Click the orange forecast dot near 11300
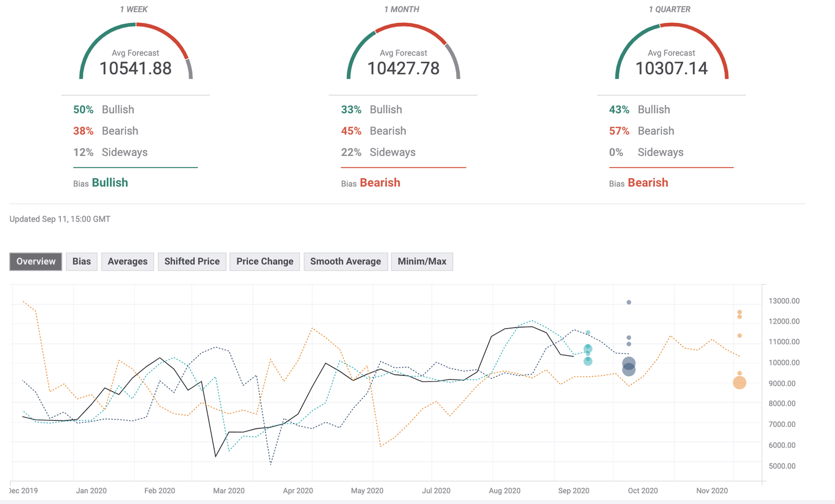This screenshot has width=835, height=504. [740, 336]
